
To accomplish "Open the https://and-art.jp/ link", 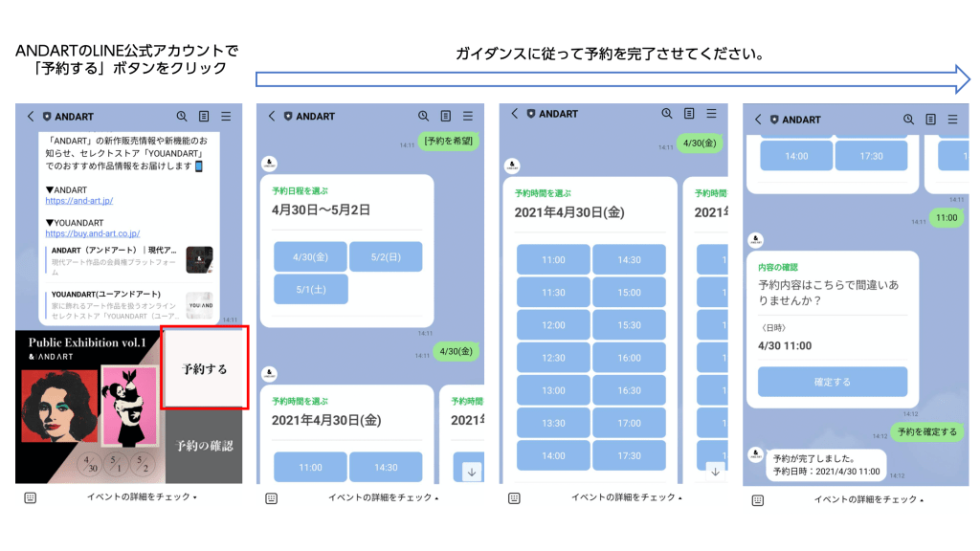I will [x=79, y=202].
